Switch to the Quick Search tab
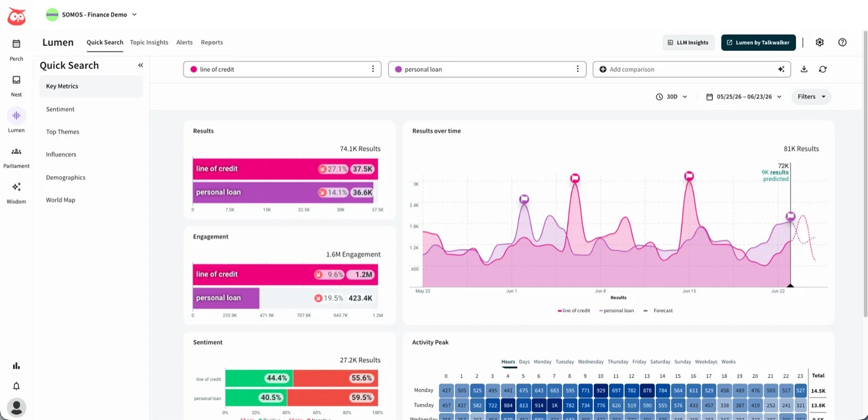868x420 pixels. click(x=105, y=42)
